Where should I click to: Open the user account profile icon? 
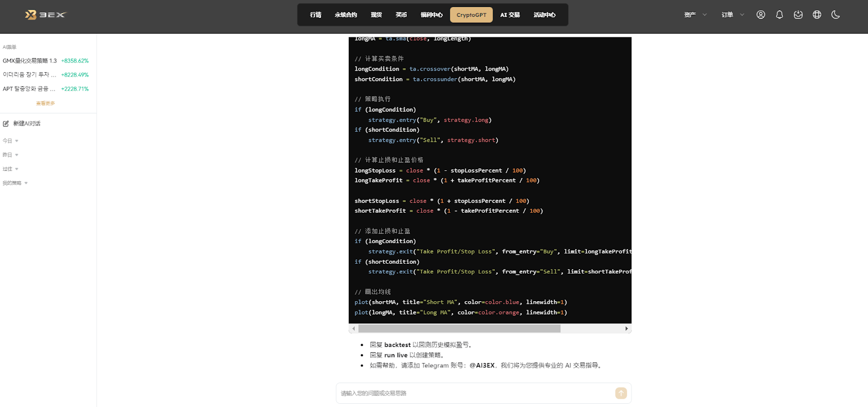click(x=761, y=15)
